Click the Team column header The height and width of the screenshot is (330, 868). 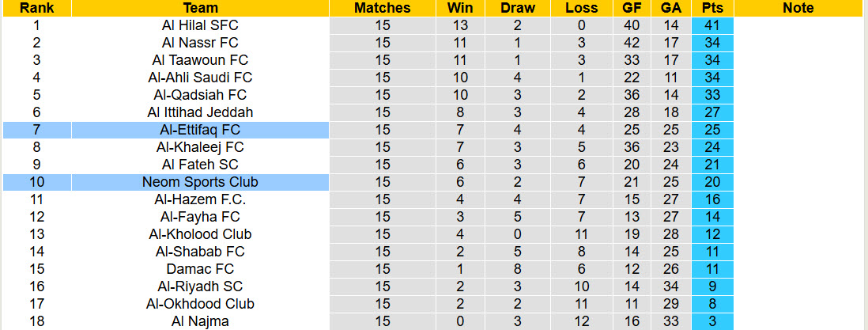200,8
